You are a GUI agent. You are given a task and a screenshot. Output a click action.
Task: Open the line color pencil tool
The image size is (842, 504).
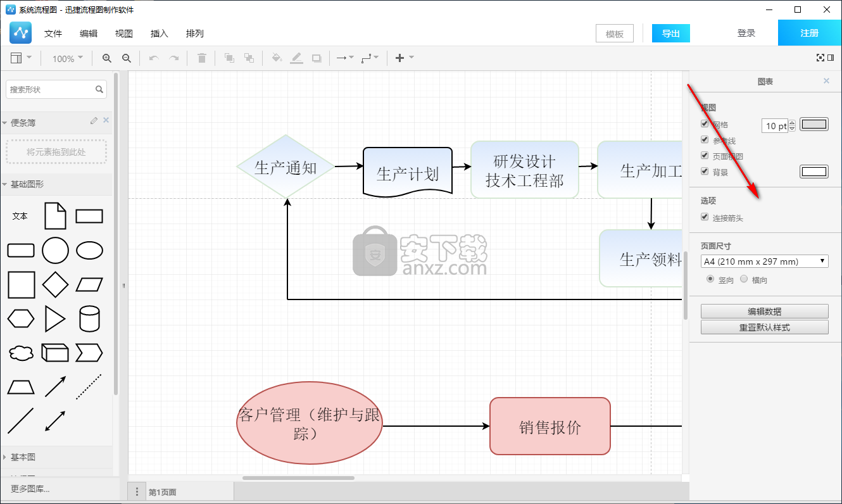[296, 58]
